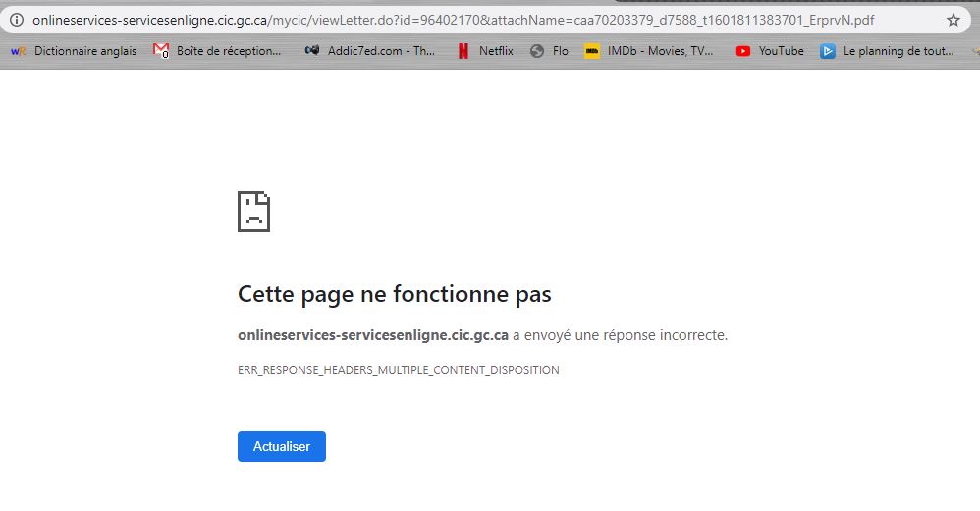Open the Le planning de tout bookmark

898,51
